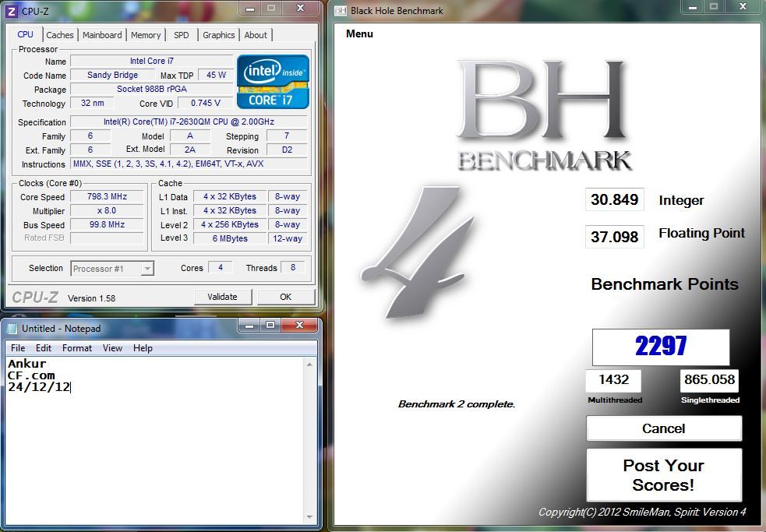Click the Level 3 associativity value 12-way
The image size is (766, 532).
tap(288, 238)
